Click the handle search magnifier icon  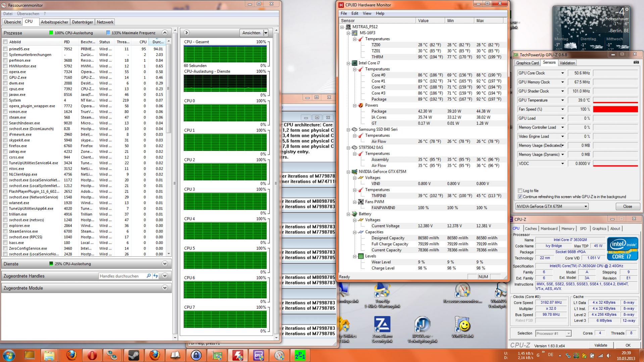click(x=149, y=276)
